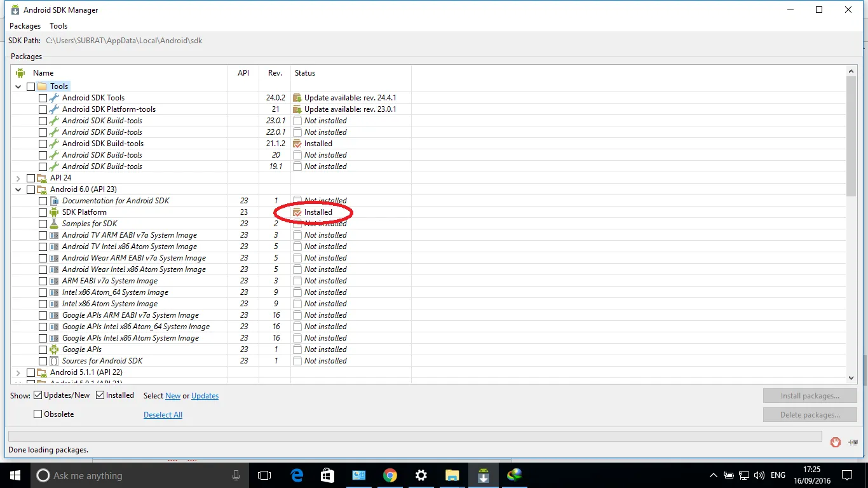
Task: Open the taskbar volume control
Action: [759, 475]
